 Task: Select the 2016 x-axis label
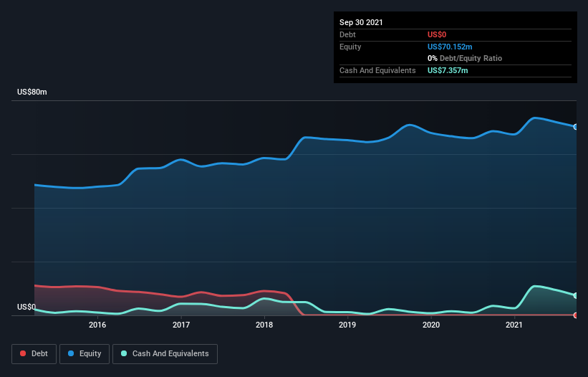(x=97, y=325)
